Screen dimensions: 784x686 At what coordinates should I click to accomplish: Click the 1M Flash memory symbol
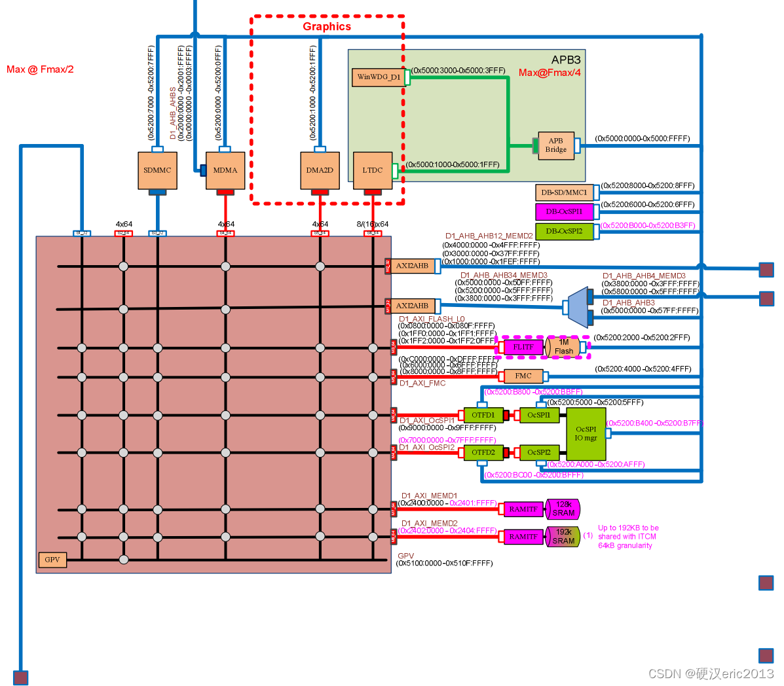563,347
